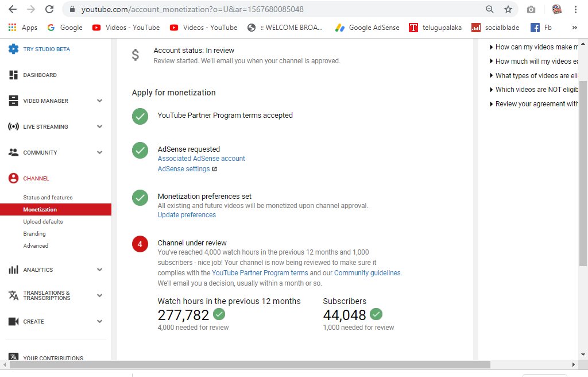
Task: Click the 277,782 watch hours value
Action: tap(183, 315)
